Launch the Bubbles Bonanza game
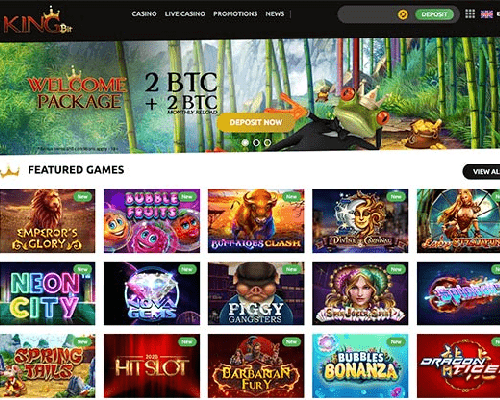Viewport: 500px width, 400px height. click(360, 366)
